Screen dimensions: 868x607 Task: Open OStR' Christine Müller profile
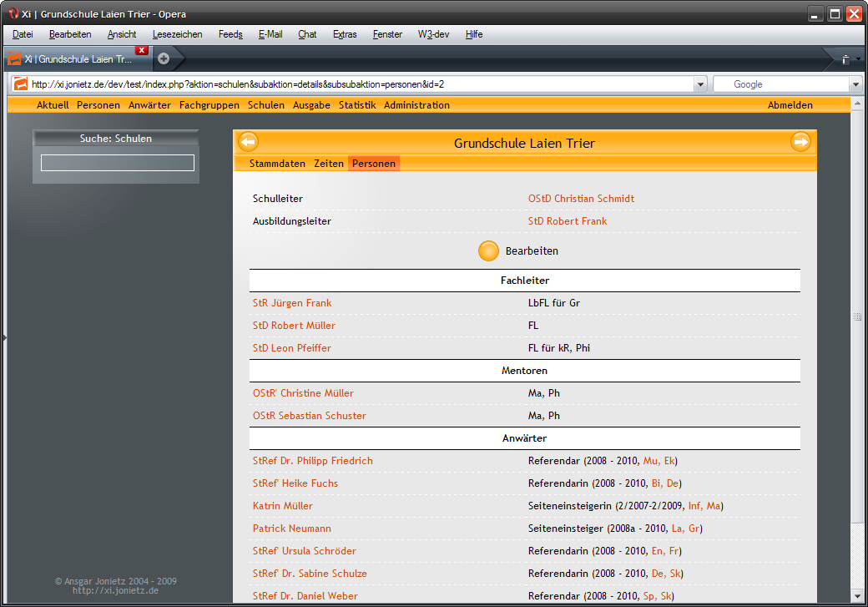(303, 393)
